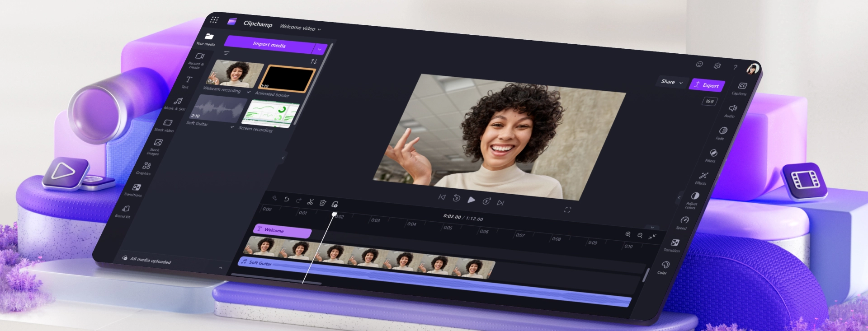The width and height of the screenshot is (868, 331).
Task: Open the Fade panel
Action: (722, 133)
